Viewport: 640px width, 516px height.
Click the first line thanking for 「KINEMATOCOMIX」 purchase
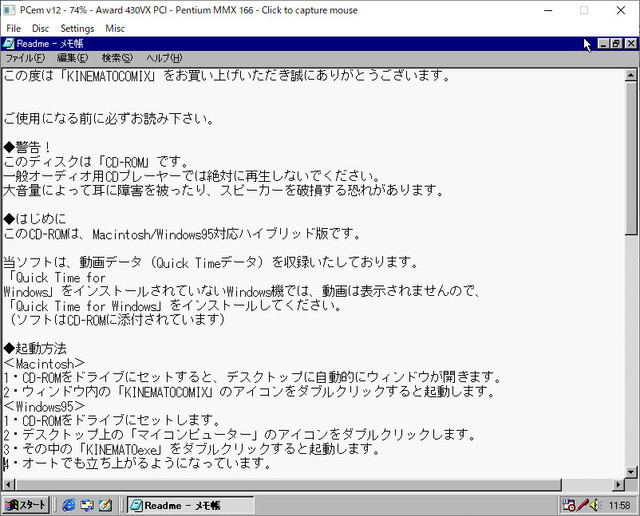[227, 76]
